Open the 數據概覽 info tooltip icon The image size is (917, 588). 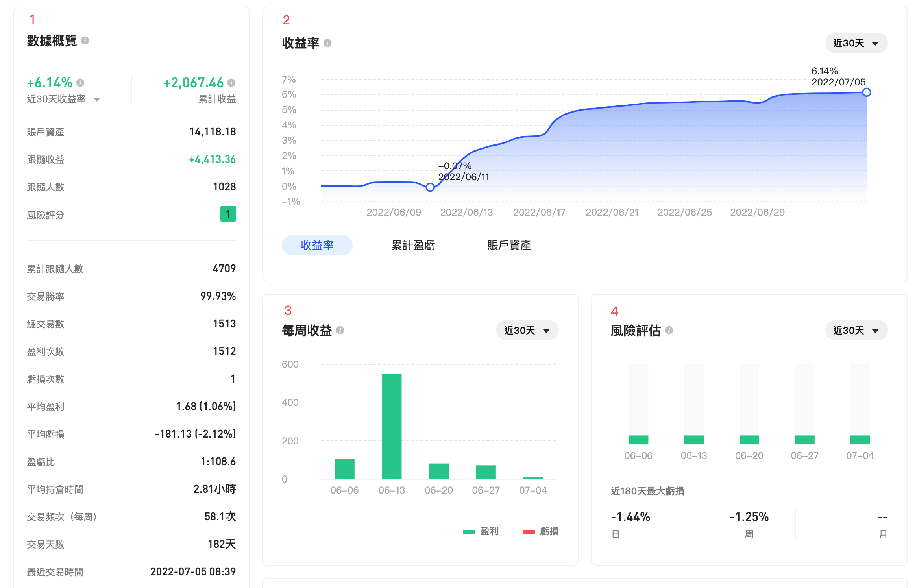pos(86,41)
